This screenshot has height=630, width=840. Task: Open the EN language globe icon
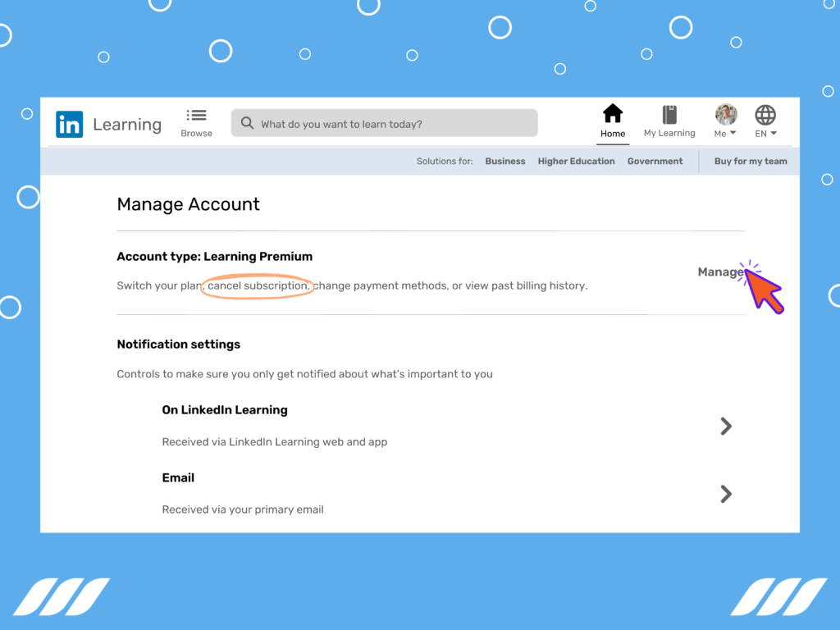765,115
